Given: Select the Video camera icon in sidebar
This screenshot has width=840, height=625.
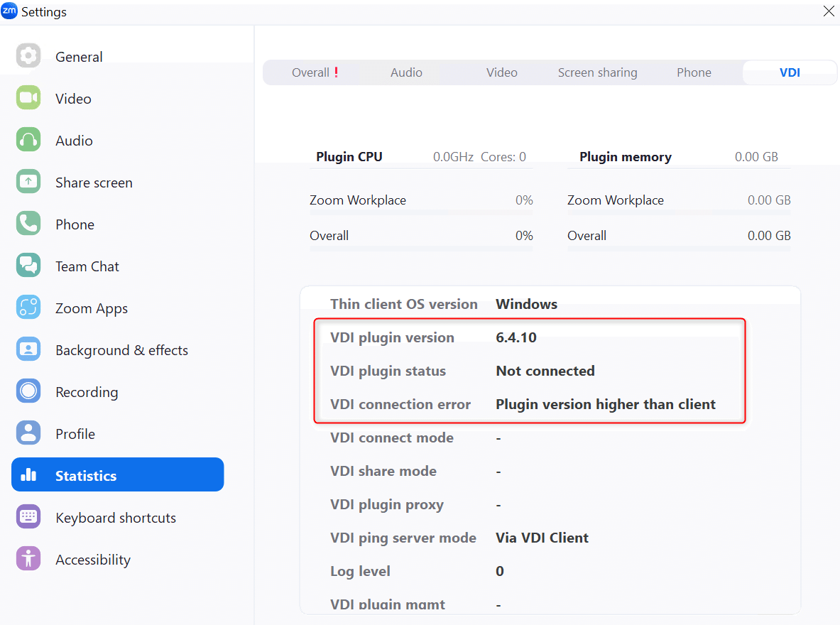Looking at the screenshot, I should point(28,98).
